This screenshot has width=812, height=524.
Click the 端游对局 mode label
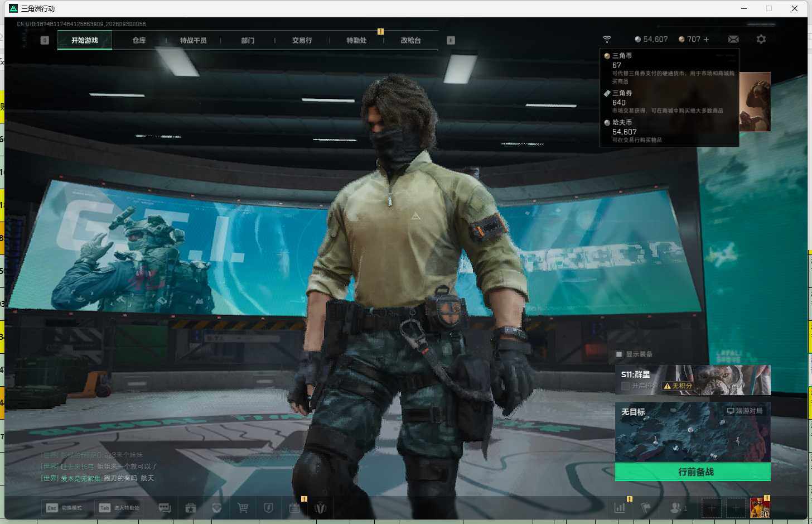point(745,411)
